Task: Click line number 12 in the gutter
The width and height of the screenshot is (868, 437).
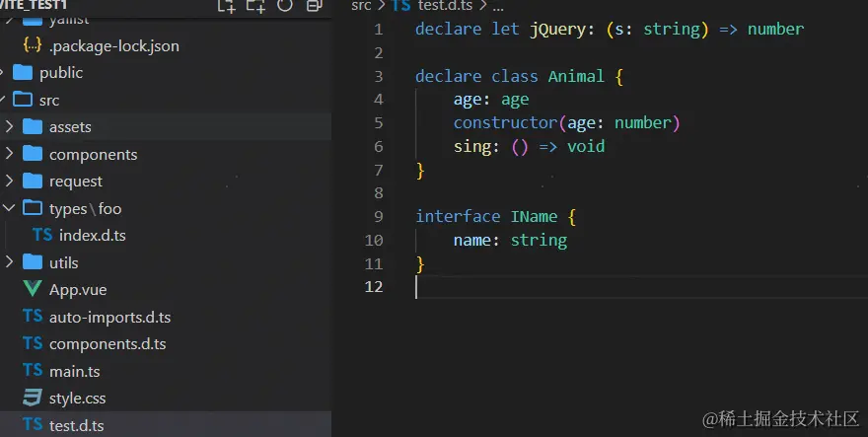Action: tap(374, 286)
